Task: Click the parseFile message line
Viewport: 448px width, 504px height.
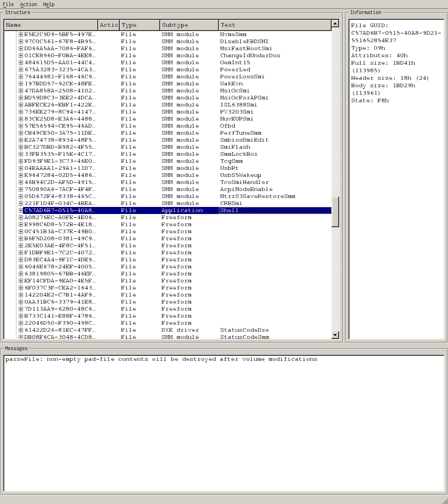Action: [161, 359]
